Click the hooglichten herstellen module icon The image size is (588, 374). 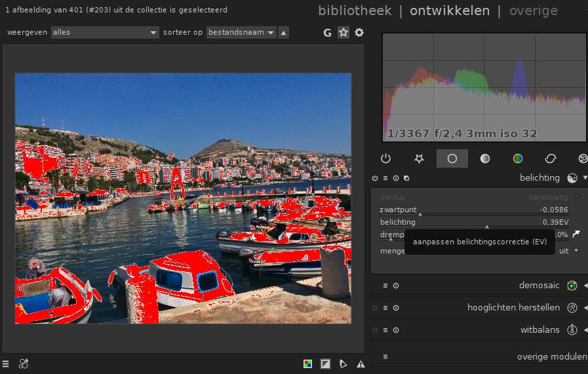[x=572, y=308]
